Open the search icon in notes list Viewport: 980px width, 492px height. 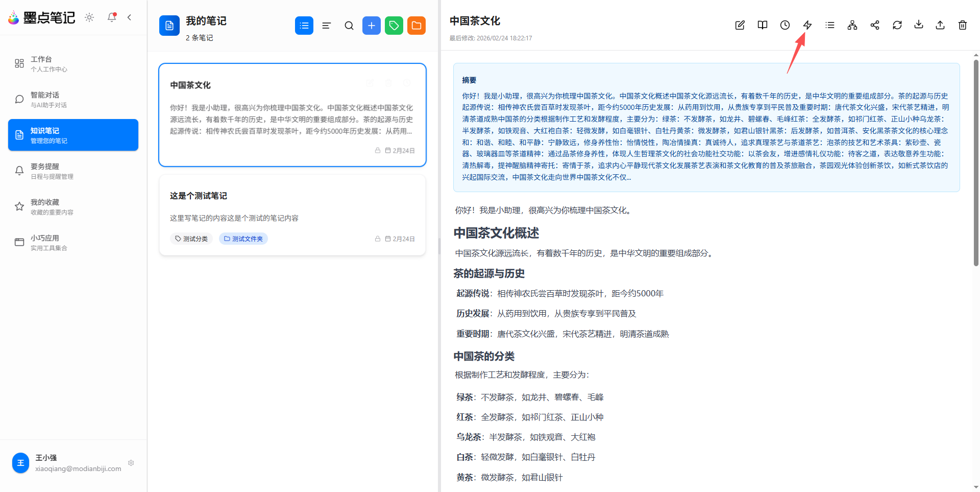tap(349, 25)
